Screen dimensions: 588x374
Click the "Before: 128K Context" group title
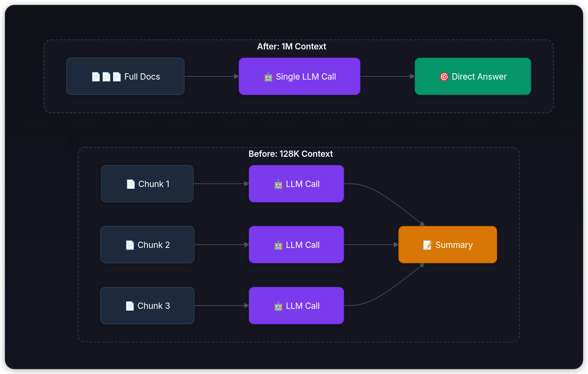[x=290, y=154]
